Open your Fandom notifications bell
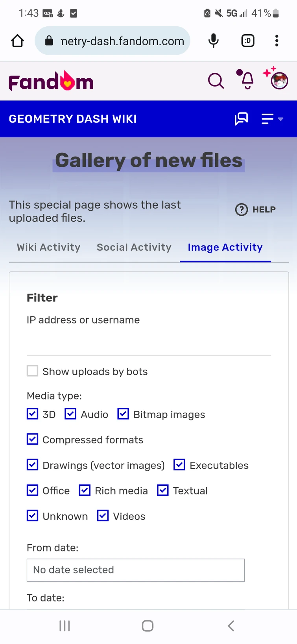 246,80
